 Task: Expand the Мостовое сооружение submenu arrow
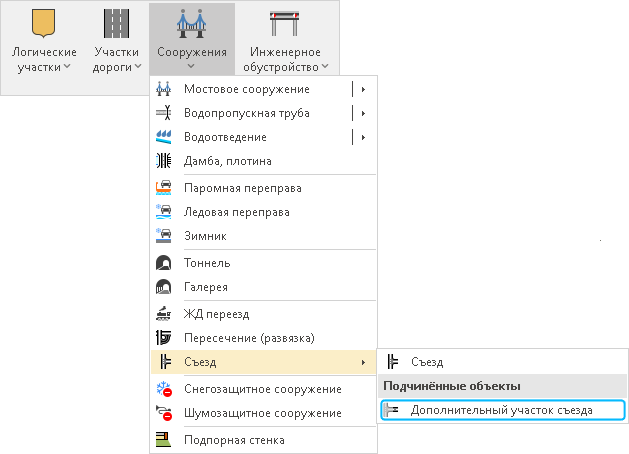point(363,89)
